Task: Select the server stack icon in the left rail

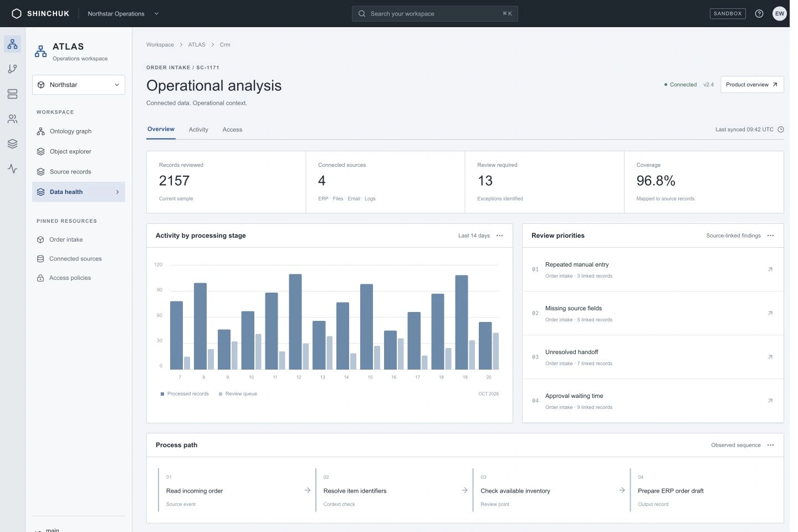Action: [x=12, y=94]
